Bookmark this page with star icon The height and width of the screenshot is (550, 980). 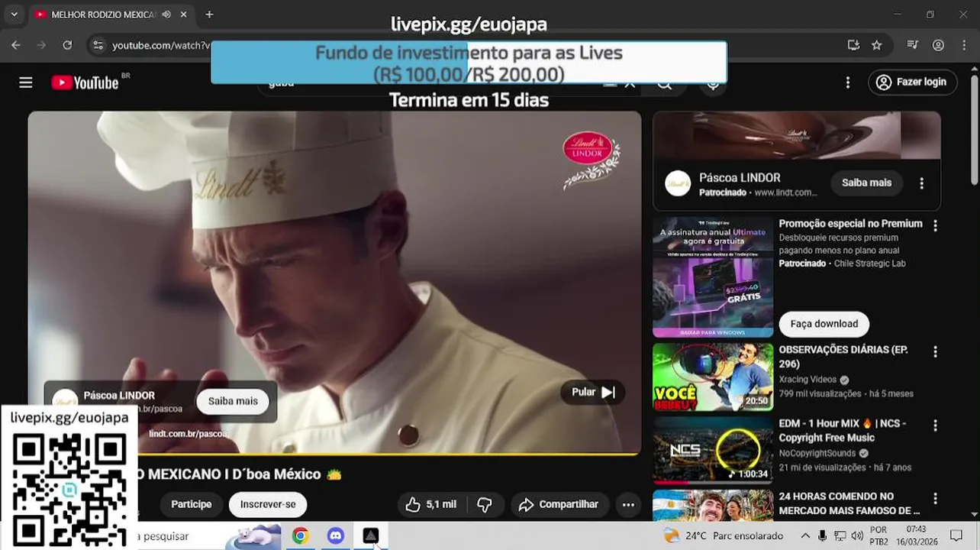877,45
